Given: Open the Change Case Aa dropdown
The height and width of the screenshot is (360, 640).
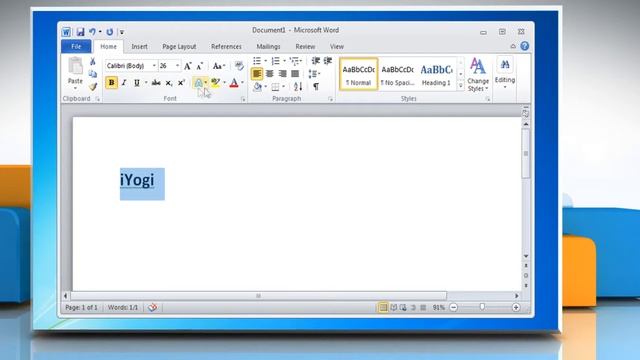Looking at the screenshot, I should [x=219, y=66].
